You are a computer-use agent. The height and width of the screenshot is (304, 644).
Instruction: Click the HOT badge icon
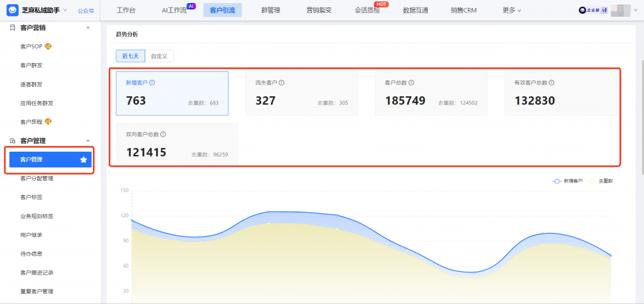click(x=381, y=4)
